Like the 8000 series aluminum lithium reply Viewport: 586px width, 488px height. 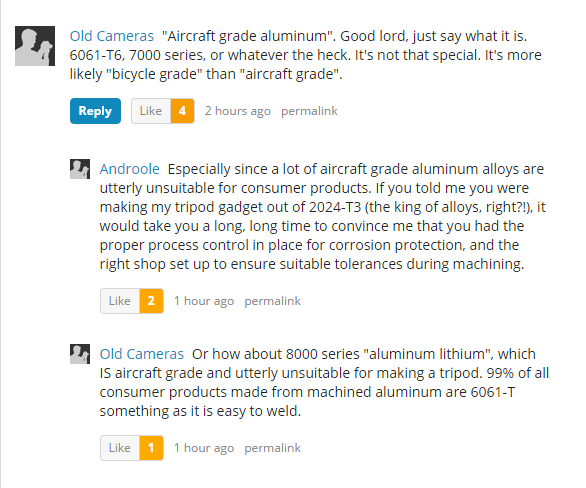120,448
